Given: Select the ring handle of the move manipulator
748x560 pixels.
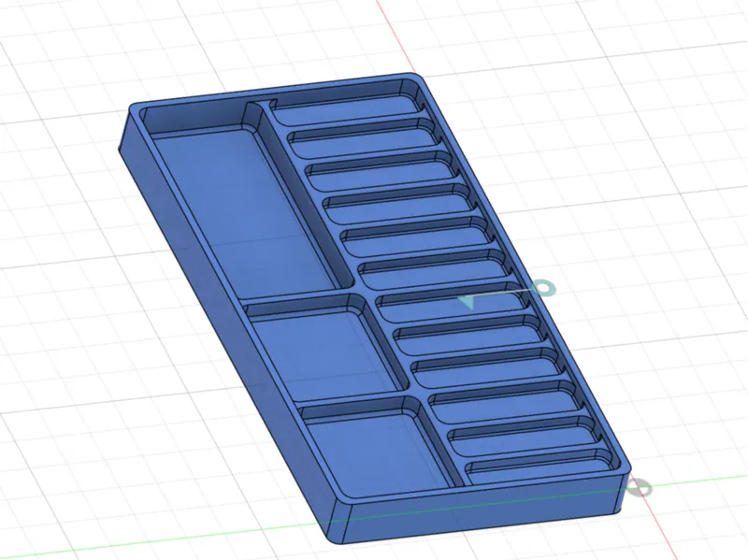Looking at the screenshot, I should pos(544,288).
